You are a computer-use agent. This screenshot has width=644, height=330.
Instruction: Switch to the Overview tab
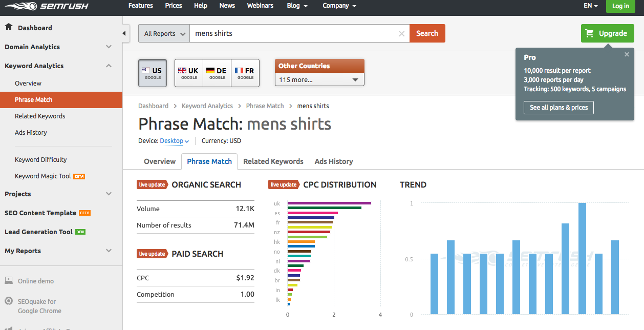click(x=160, y=161)
